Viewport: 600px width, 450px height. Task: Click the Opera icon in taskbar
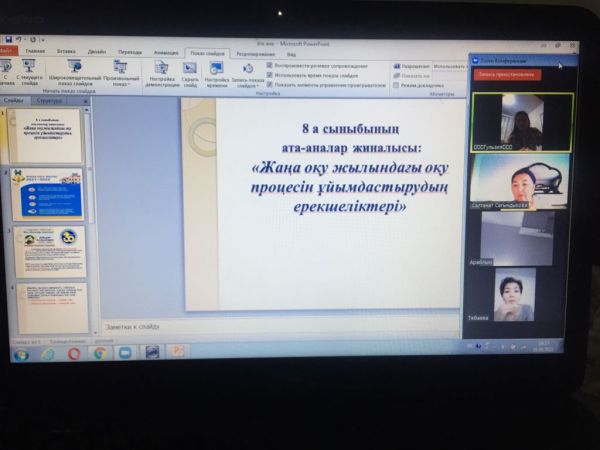[74, 352]
